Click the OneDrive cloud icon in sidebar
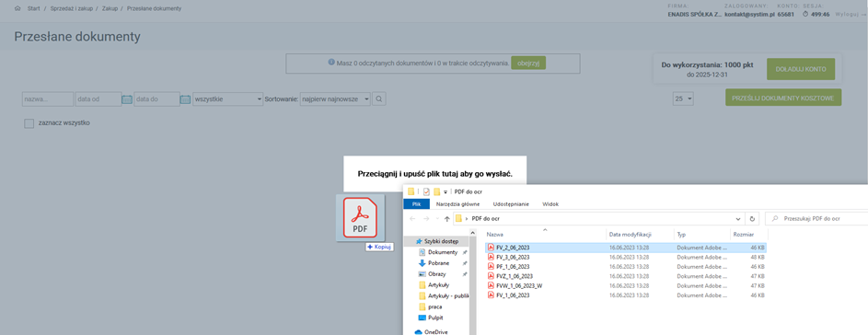868x335 pixels. point(419,332)
